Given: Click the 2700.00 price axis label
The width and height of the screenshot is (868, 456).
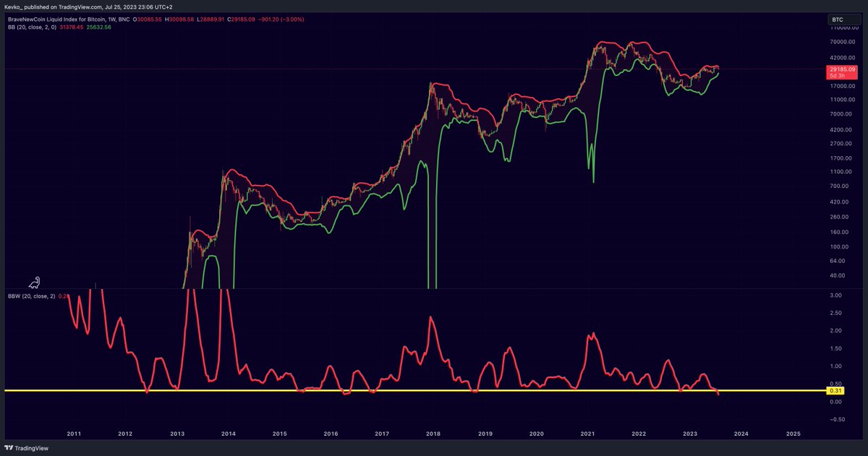Looking at the screenshot, I should pos(841,143).
